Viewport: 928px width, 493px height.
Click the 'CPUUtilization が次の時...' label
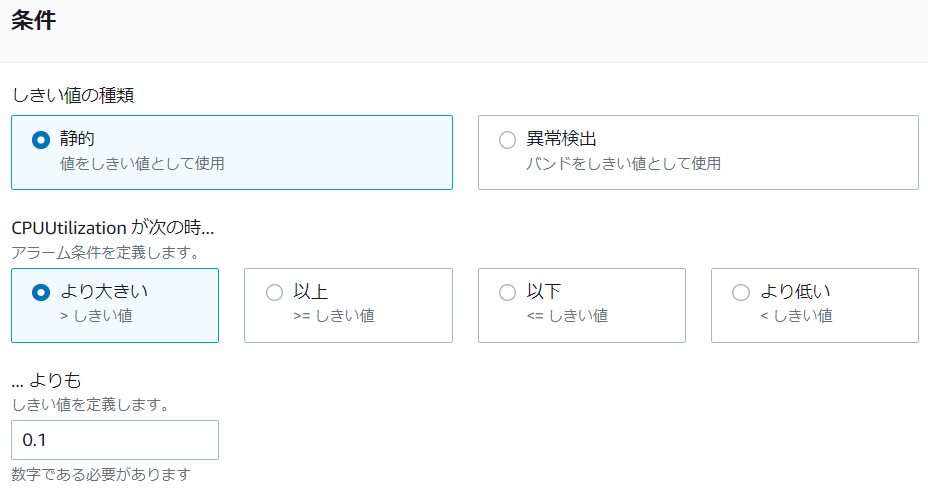(x=112, y=228)
